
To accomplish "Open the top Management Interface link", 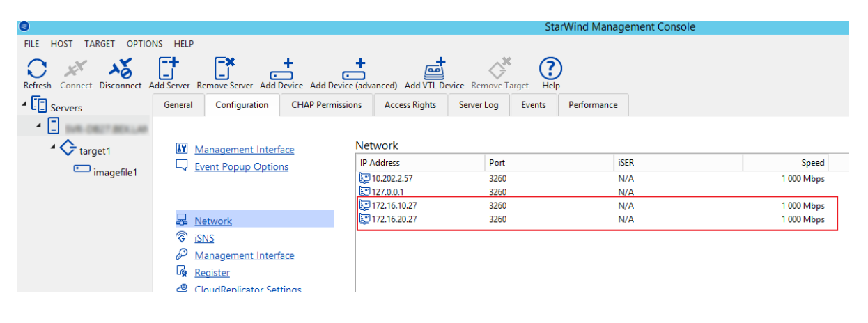I will point(245,149).
